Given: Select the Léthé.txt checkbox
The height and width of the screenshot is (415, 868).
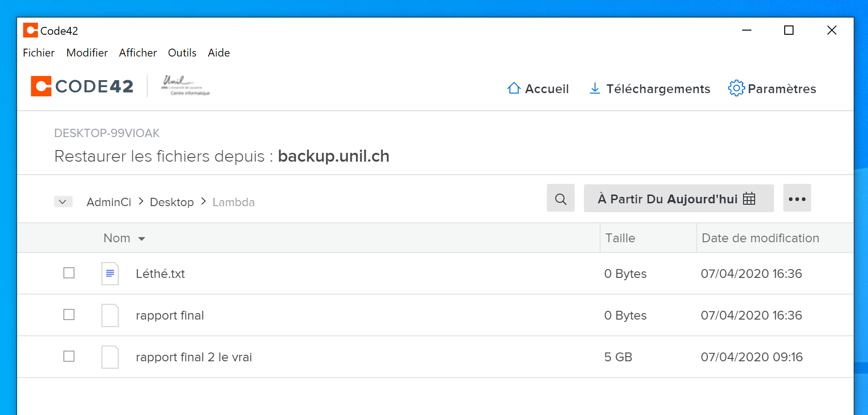Looking at the screenshot, I should pyautogui.click(x=69, y=273).
